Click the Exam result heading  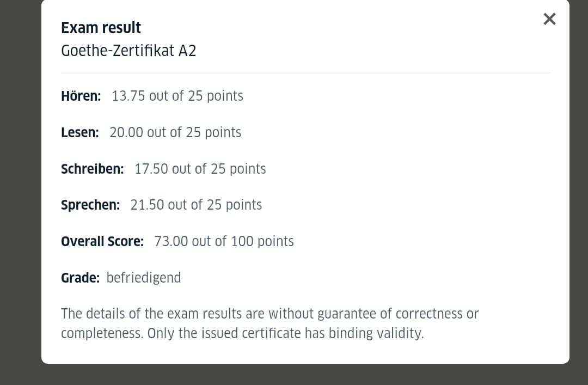click(101, 28)
